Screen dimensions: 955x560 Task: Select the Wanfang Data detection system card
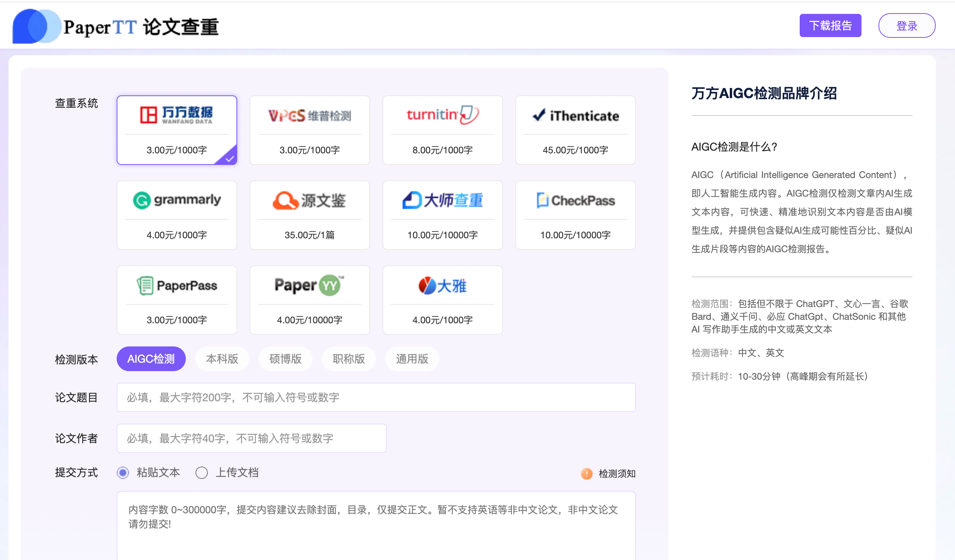pyautogui.click(x=177, y=130)
